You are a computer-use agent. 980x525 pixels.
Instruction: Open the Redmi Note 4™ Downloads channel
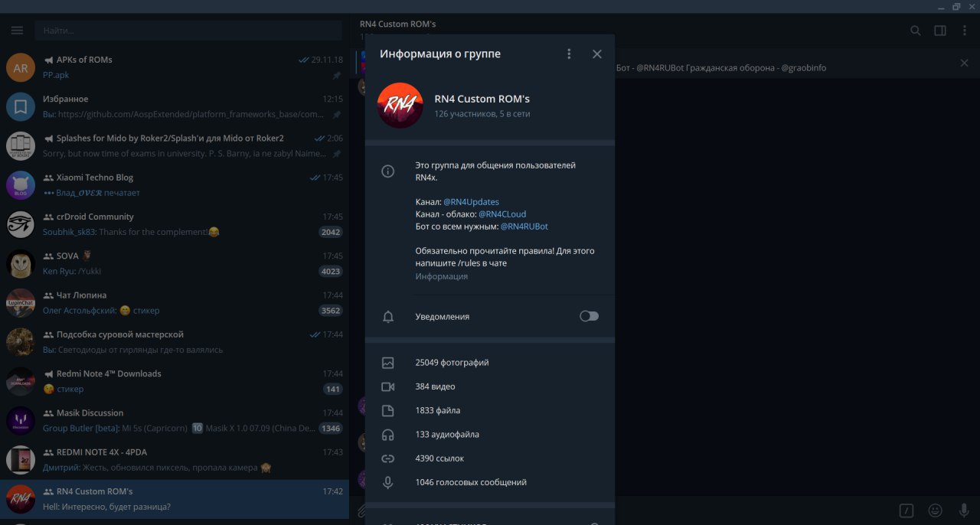175,381
